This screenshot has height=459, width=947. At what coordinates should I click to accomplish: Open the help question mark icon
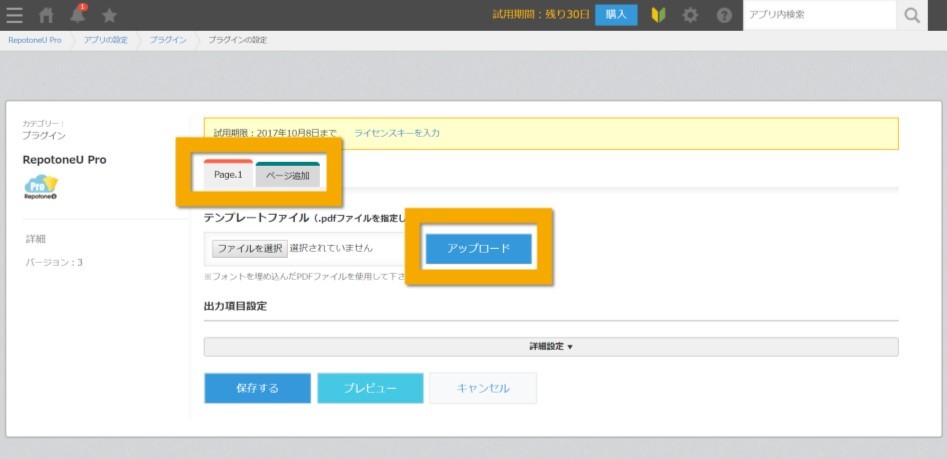(724, 15)
